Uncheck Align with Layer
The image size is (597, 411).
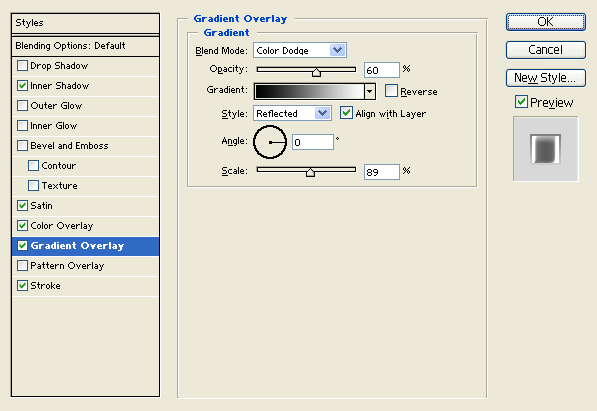[x=346, y=113]
